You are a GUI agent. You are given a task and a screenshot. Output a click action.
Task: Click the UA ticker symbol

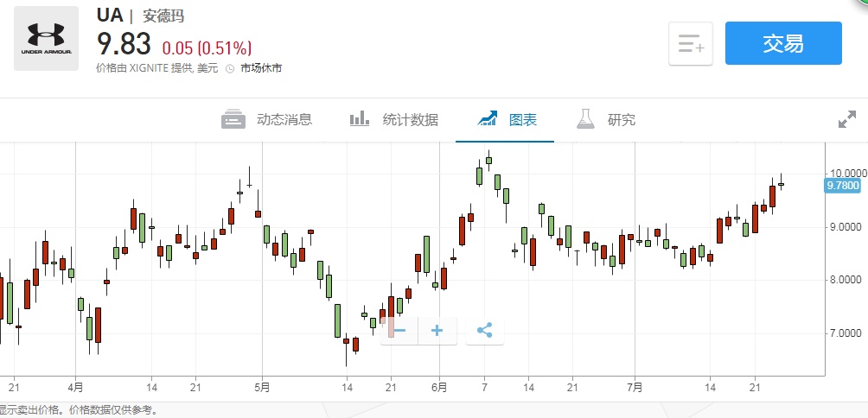pyautogui.click(x=109, y=16)
